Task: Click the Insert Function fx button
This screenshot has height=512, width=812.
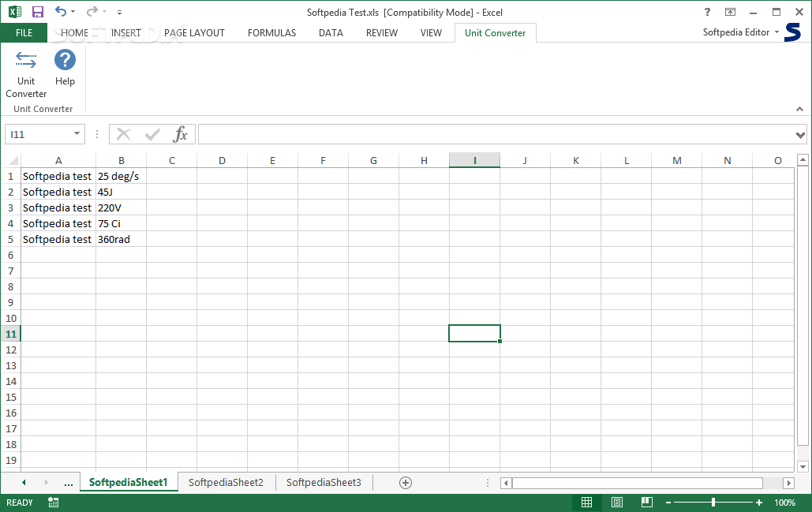Action: (x=180, y=134)
